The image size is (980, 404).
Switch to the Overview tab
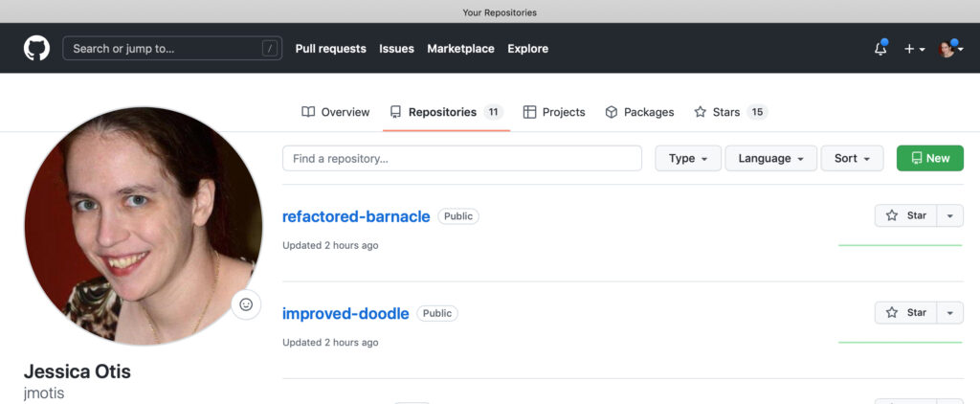[336, 112]
